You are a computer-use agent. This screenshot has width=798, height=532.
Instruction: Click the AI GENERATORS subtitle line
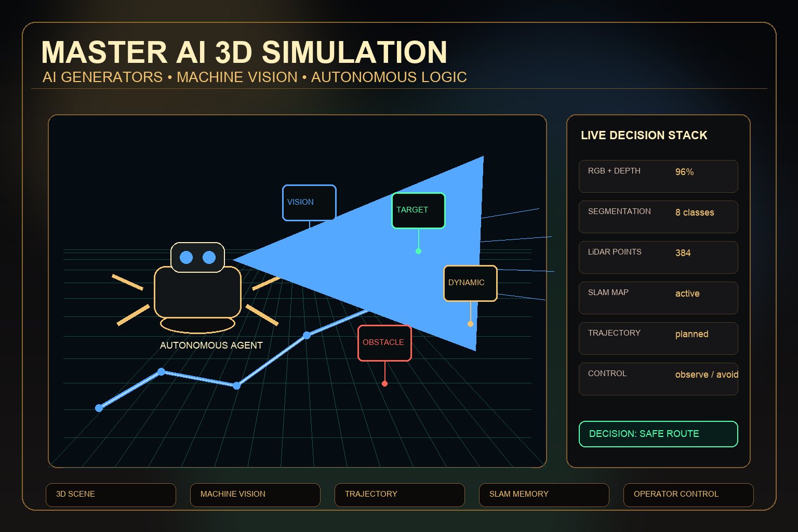[x=255, y=77]
